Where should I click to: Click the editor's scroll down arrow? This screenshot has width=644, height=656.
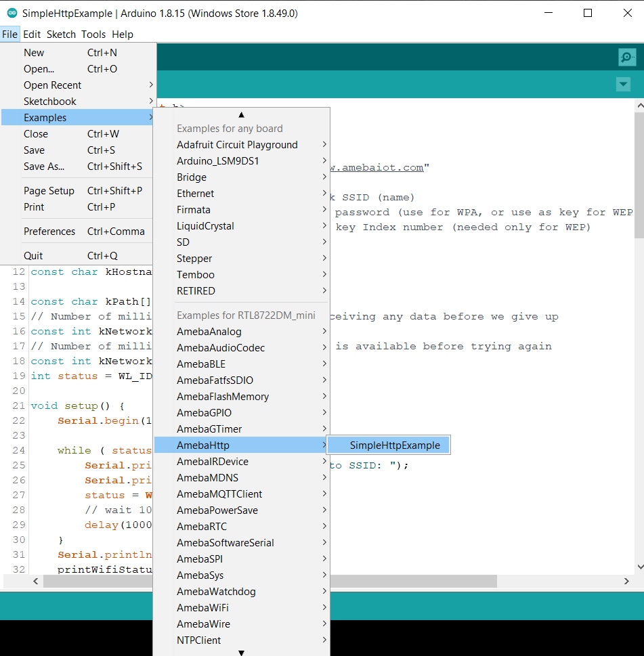640,567
